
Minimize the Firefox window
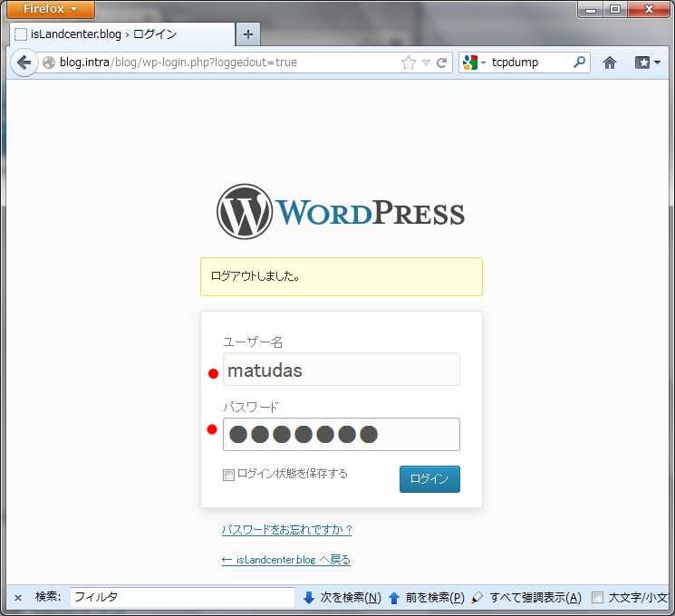tap(591, 9)
